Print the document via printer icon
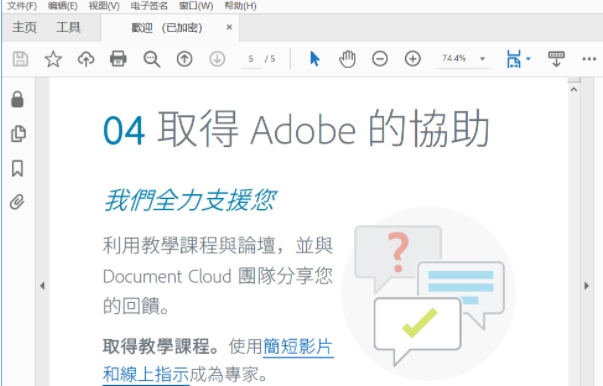Viewport: 603px width, 386px height. pyautogui.click(x=118, y=59)
